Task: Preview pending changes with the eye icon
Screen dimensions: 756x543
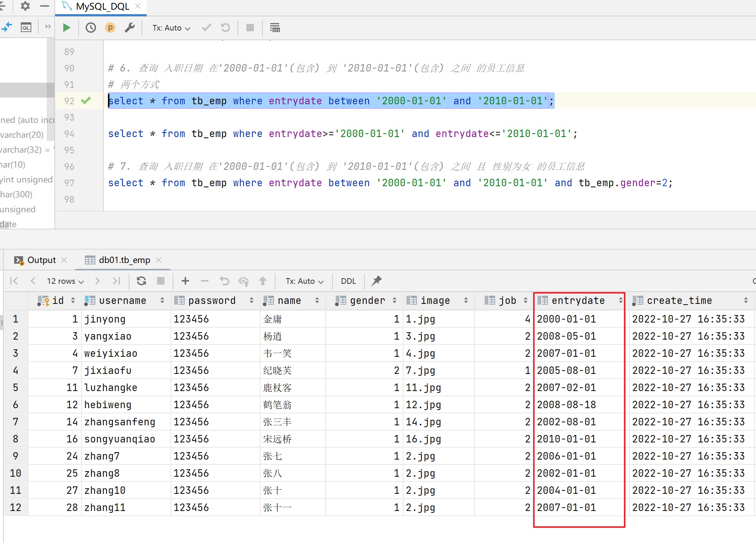Action: click(x=244, y=281)
